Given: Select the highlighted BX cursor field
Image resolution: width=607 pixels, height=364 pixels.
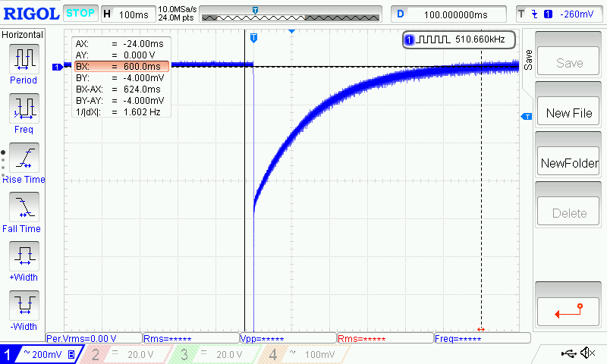Looking at the screenshot, I should (121, 67).
